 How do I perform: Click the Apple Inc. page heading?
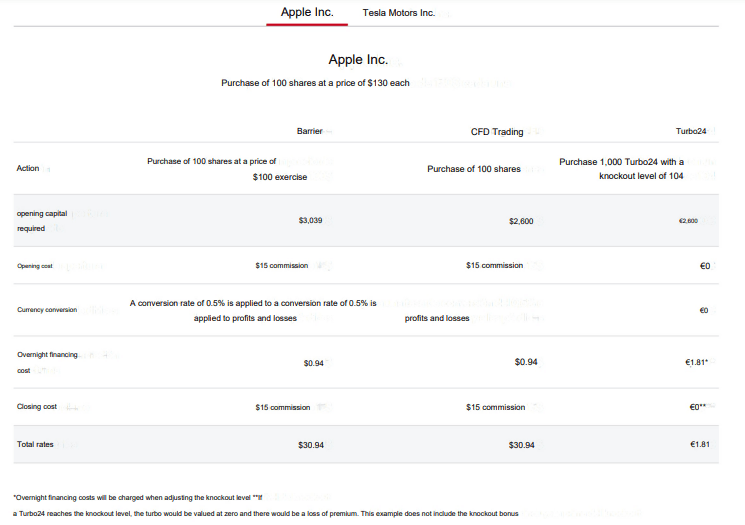pos(358,60)
